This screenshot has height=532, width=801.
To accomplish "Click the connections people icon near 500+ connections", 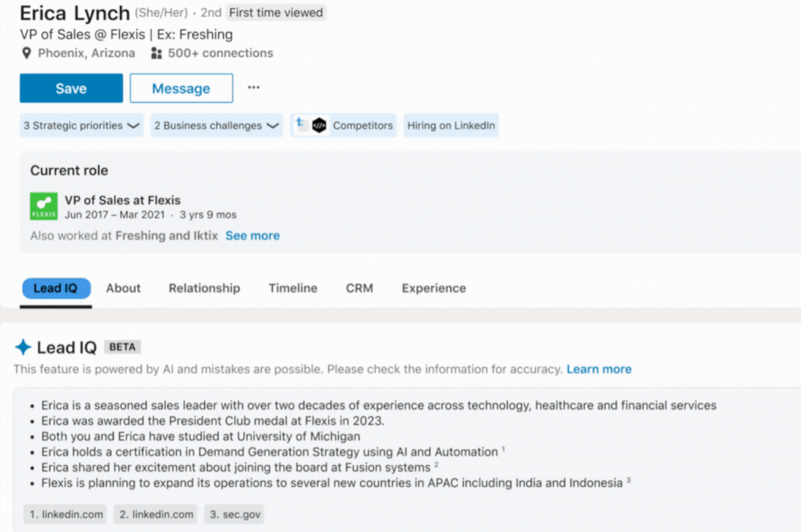I will point(156,53).
